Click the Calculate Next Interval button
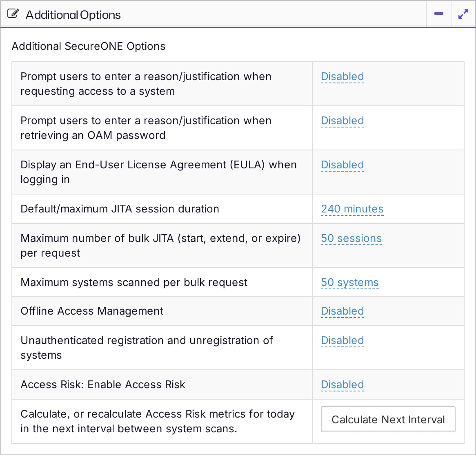Screen dimensions: 476x456 point(388,420)
